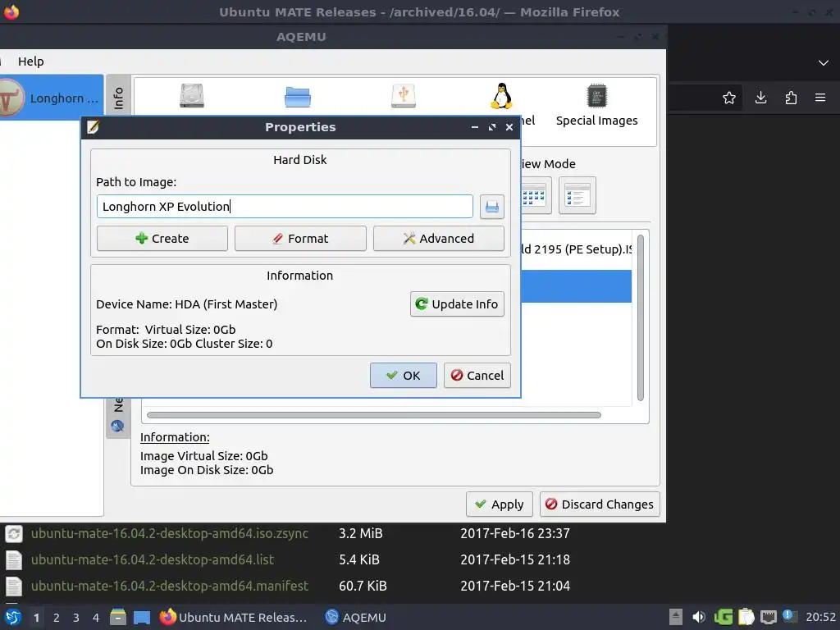Click the Firefox logo in title bar
840x630 pixels.
tap(11, 11)
